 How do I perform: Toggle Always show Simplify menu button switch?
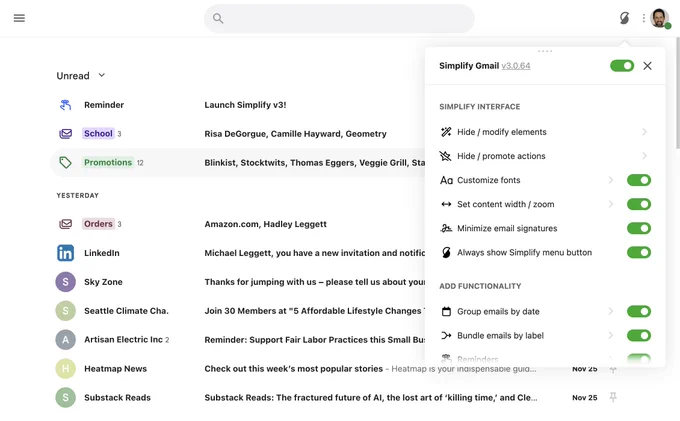(639, 252)
